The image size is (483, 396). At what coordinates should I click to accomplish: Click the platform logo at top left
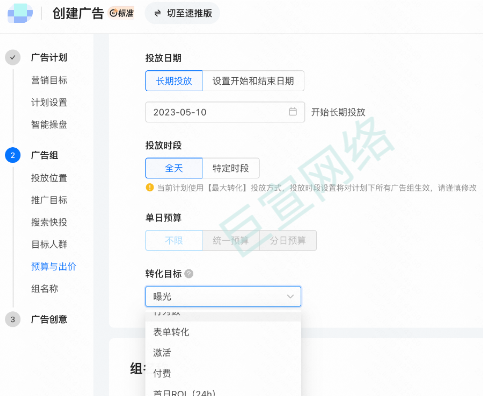pyautogui.click(x=20, y=13)
